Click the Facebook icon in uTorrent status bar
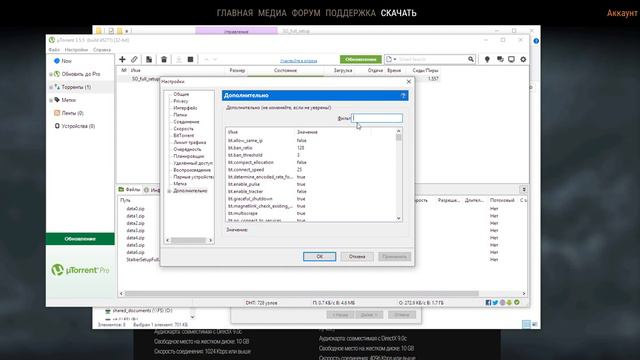Screen dimensions: 640x360 click(488, 302)
